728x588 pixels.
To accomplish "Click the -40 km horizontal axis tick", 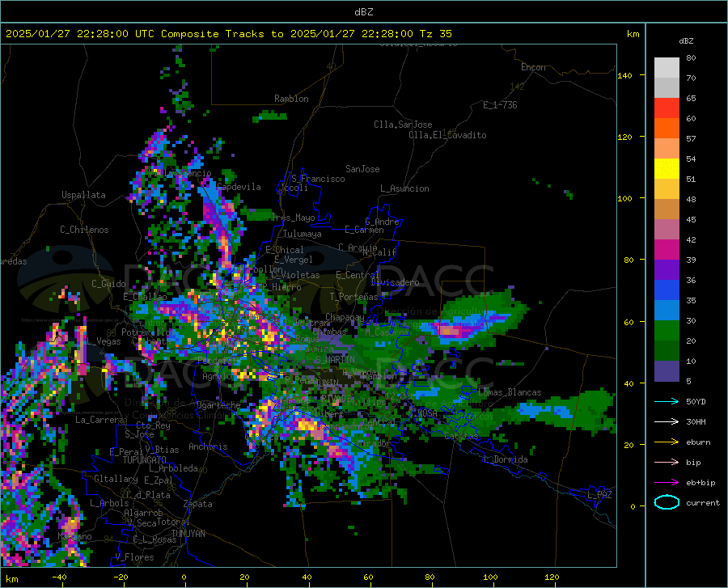I will (59, 577).
